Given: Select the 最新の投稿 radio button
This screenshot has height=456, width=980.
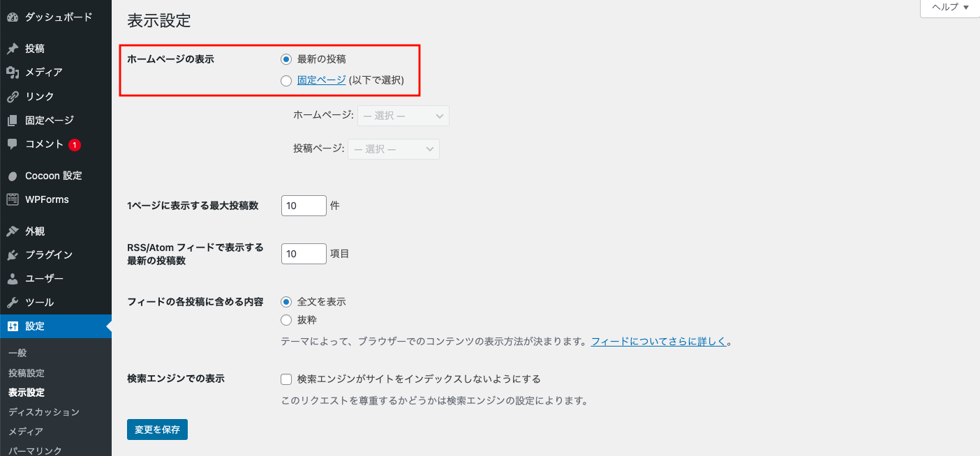Looking at the screenshot, I should (285, 59).
